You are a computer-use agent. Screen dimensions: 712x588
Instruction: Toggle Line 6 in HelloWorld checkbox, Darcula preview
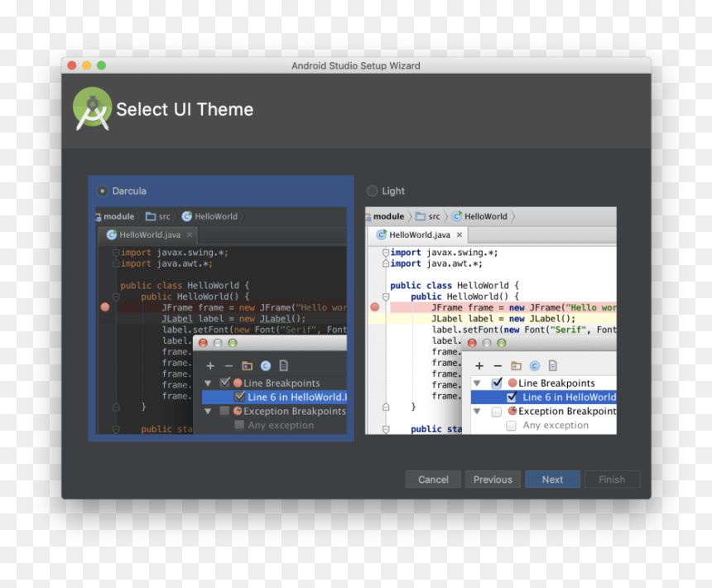[239, 397]
